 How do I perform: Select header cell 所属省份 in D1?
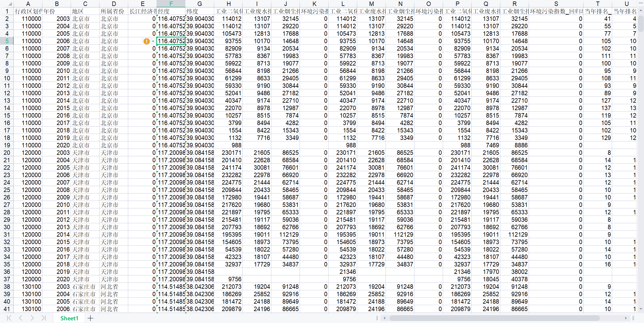(114, 11)
